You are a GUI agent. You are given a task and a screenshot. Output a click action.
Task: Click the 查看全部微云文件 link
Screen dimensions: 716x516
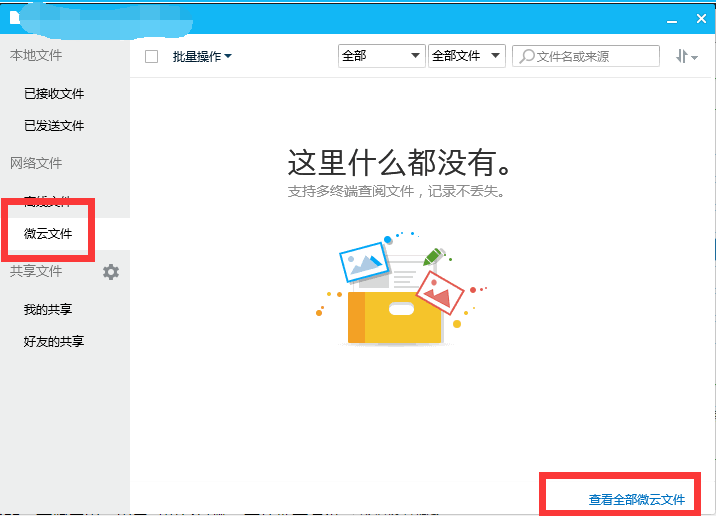click(x=637, y=499)
